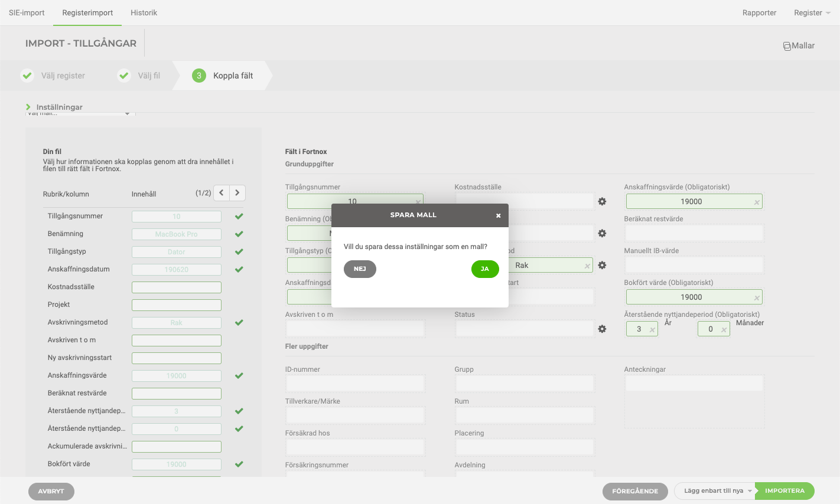Show previous file row with left arrow
The height and width of the screenshot is (504, 840).
[x=222, y=192]
